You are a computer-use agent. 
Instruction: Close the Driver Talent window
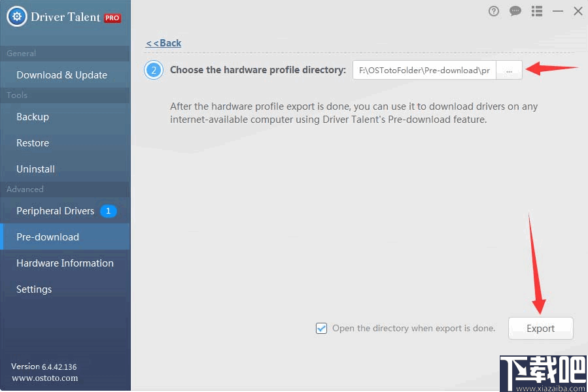click(578, 11)
